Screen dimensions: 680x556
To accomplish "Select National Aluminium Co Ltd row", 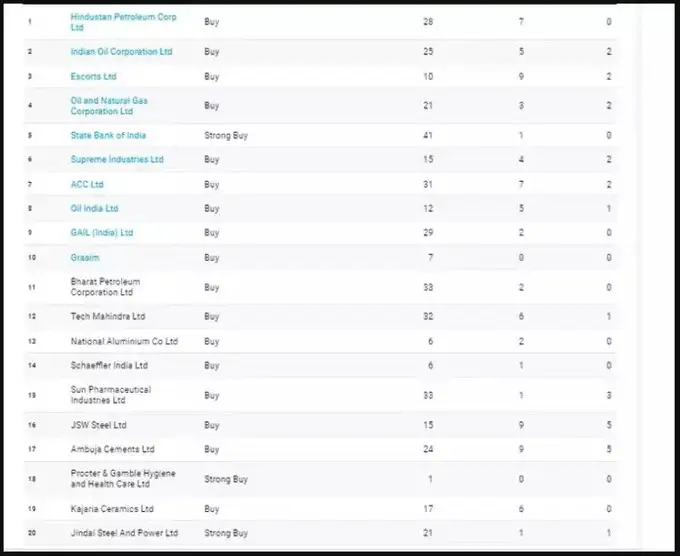I will tap(124, 341).
